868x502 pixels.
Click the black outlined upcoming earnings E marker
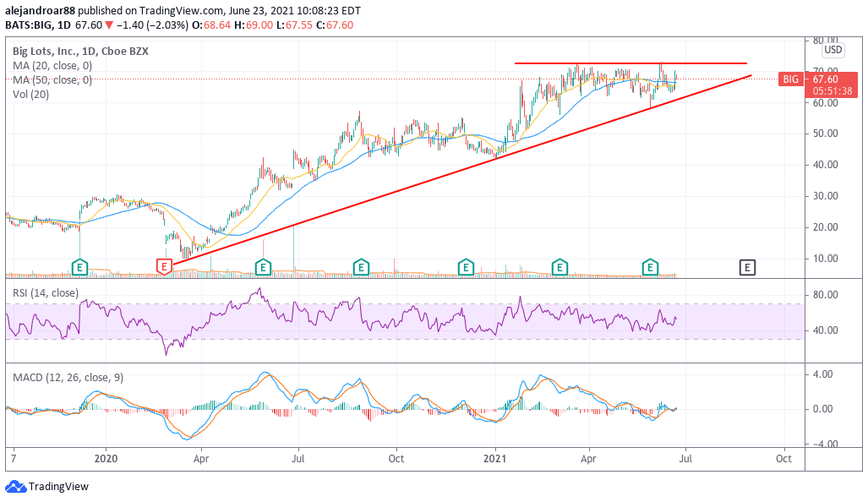pos(747,268)
